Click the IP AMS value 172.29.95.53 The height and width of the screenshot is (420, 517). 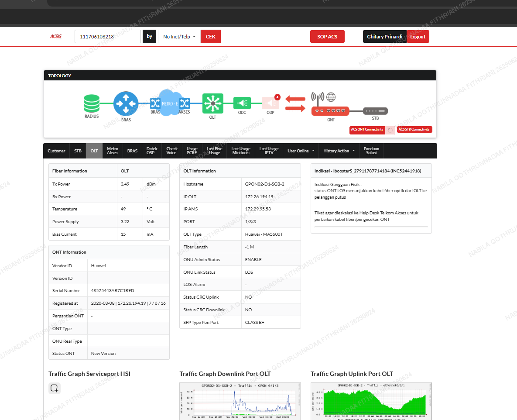point(258,209)
